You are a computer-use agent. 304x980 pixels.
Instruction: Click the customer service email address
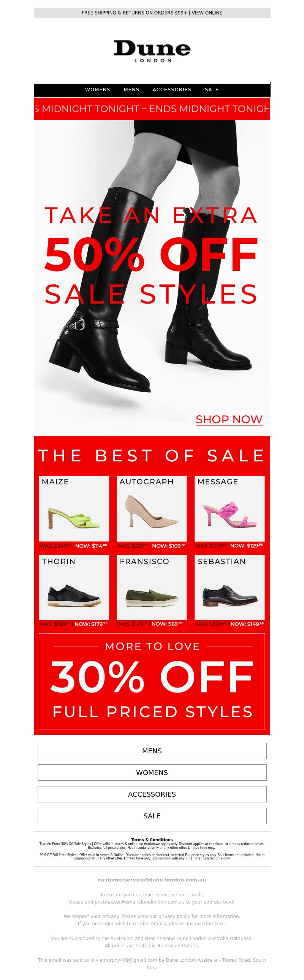click(152, 880)
